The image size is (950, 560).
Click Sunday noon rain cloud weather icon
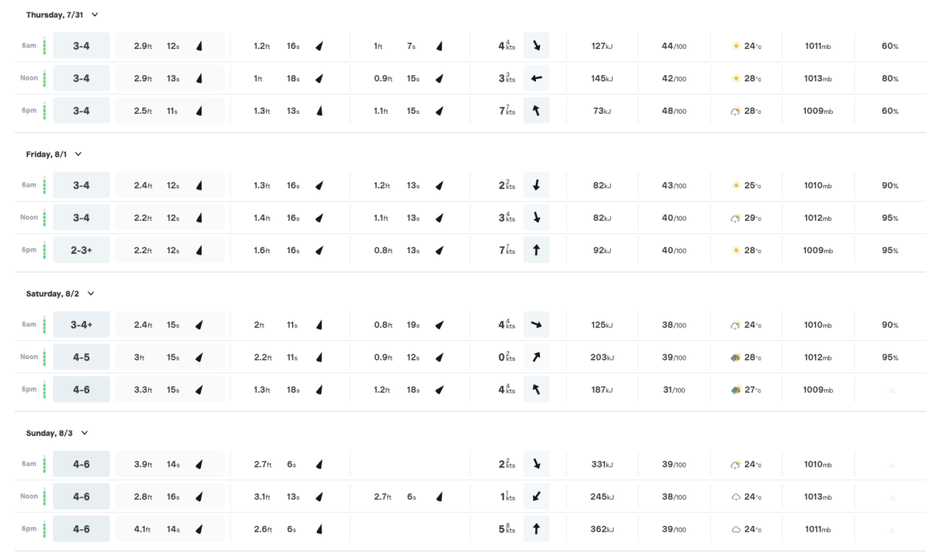click(x=736, y=497)
